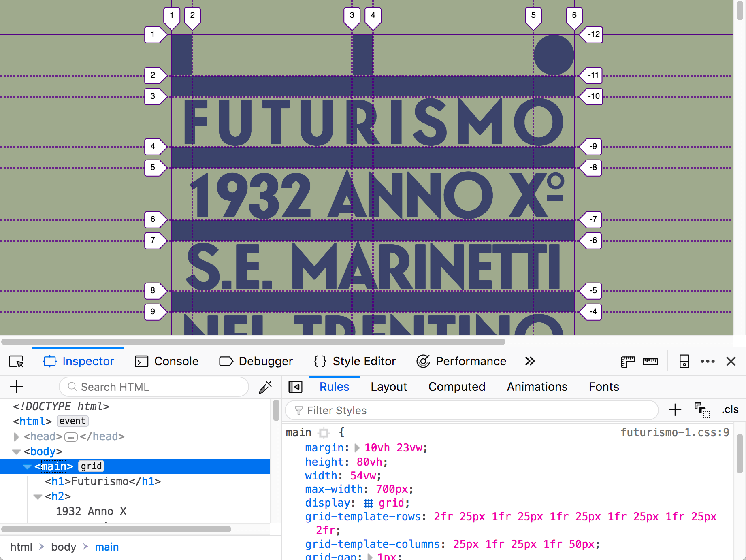746x560 pixels.
Task: Open the hidden tools chevron menu
Action: [529, 361]
